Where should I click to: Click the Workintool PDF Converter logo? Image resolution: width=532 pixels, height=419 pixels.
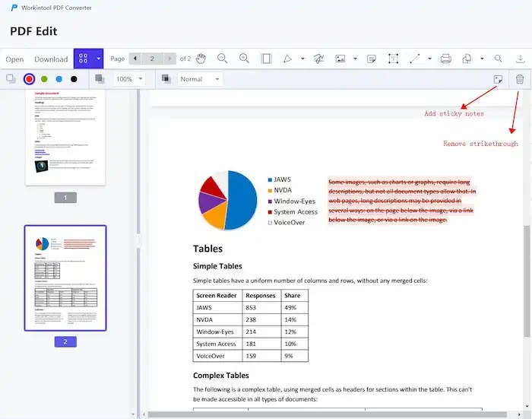click(x=14, y=8)
